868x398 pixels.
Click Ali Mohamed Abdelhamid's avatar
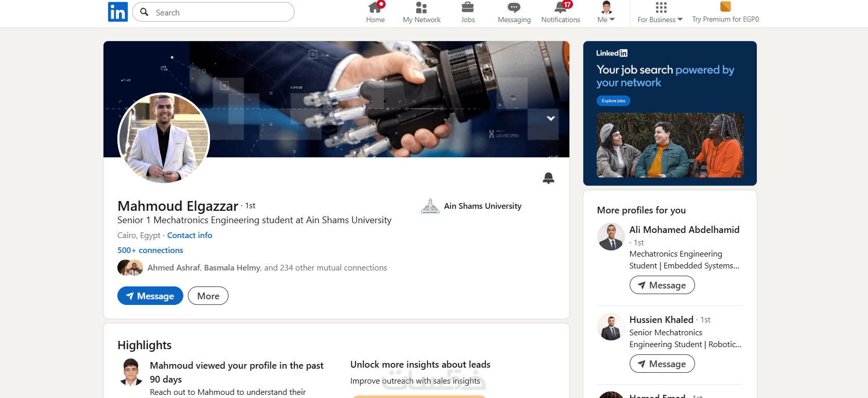click(x=611, y=237)
